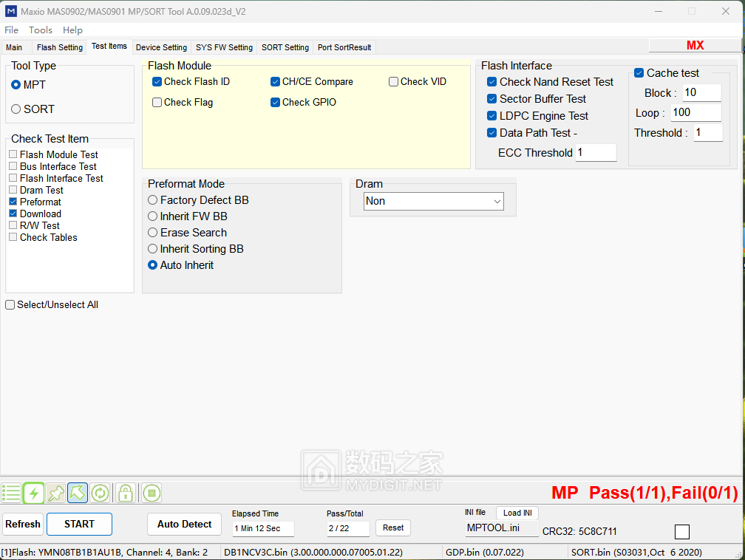Click the arrow pointer toolbar icon
Image resolution: width=745 pixels, height=560 pixels.
coord(78,493)
